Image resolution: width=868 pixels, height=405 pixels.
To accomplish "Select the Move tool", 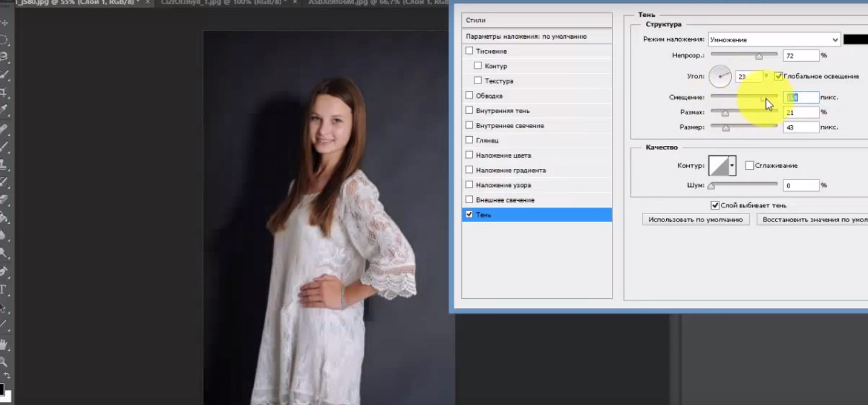I will (x=3, y=23).
